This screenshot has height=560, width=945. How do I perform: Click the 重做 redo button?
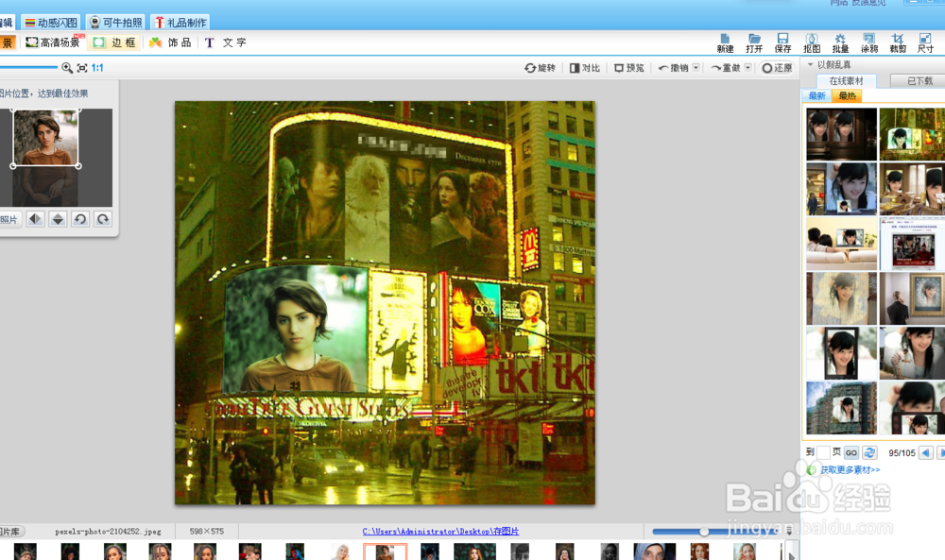pos(726,68)
